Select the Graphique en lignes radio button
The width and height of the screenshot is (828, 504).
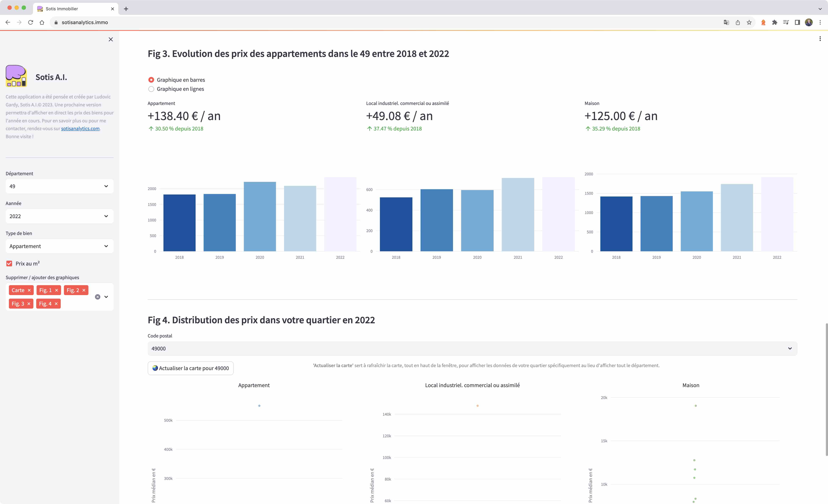click(x=151, y=89)
